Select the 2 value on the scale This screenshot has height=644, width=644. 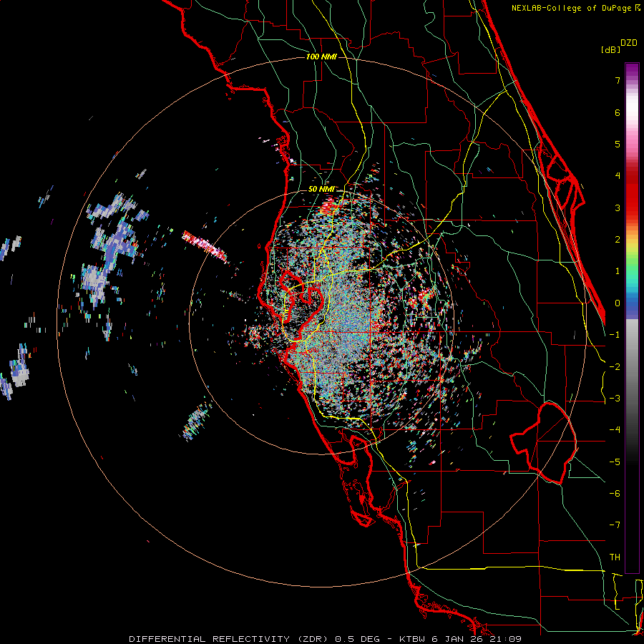pos(618,240)
